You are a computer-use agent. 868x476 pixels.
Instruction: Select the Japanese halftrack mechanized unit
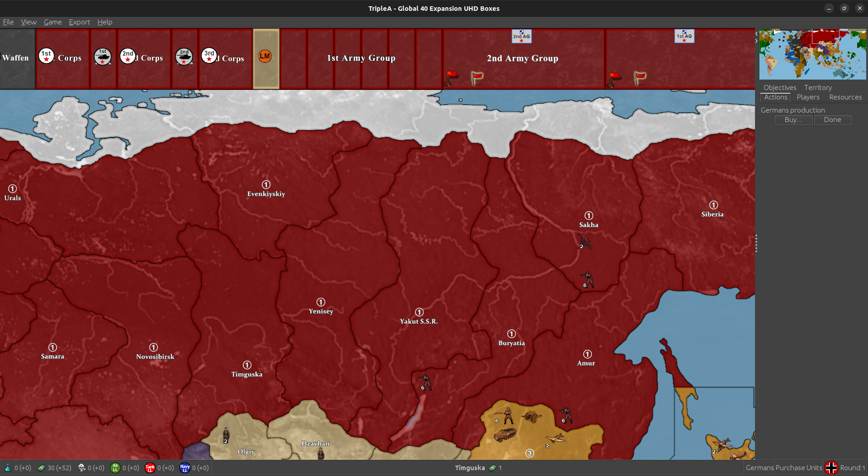[x=505, y=435]
